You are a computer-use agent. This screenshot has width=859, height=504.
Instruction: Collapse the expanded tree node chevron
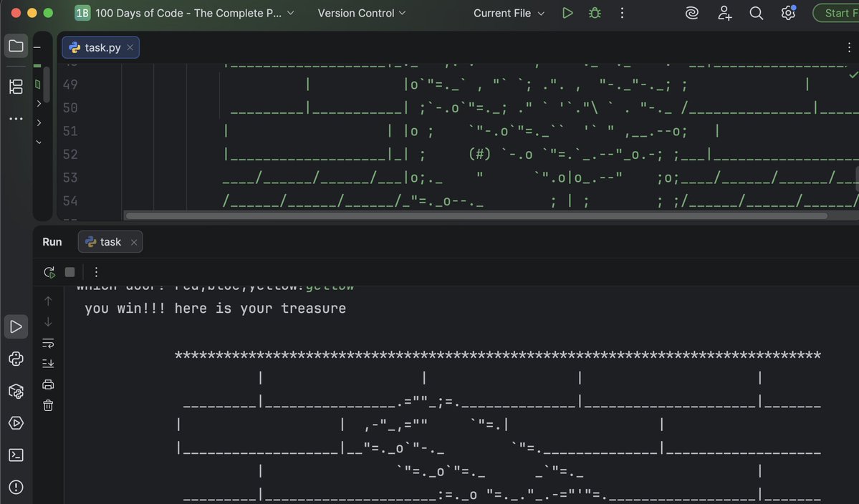[39, 142]
